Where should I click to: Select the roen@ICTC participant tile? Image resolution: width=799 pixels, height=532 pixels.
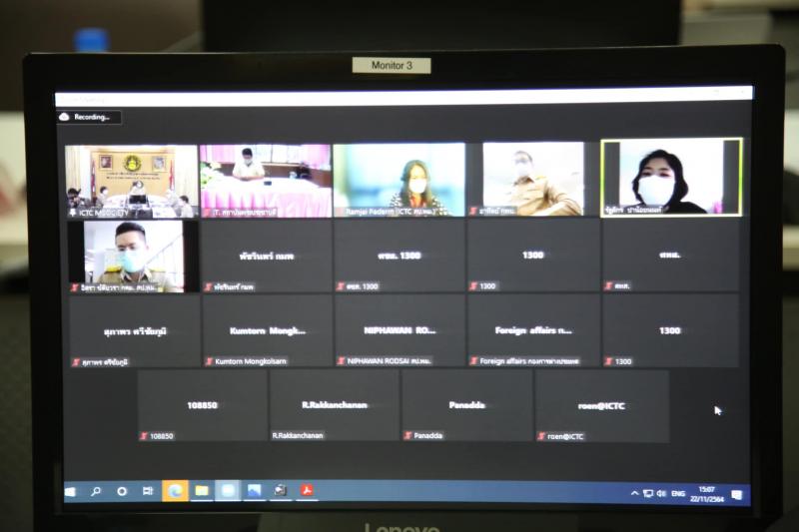[602, 406]
